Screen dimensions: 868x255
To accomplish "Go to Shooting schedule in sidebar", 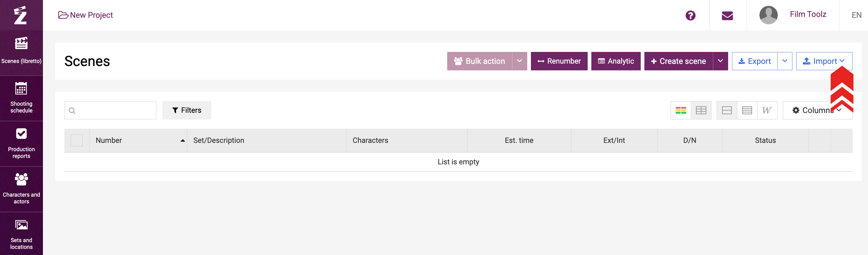I will pyautogui.click(x=21, y=98).
